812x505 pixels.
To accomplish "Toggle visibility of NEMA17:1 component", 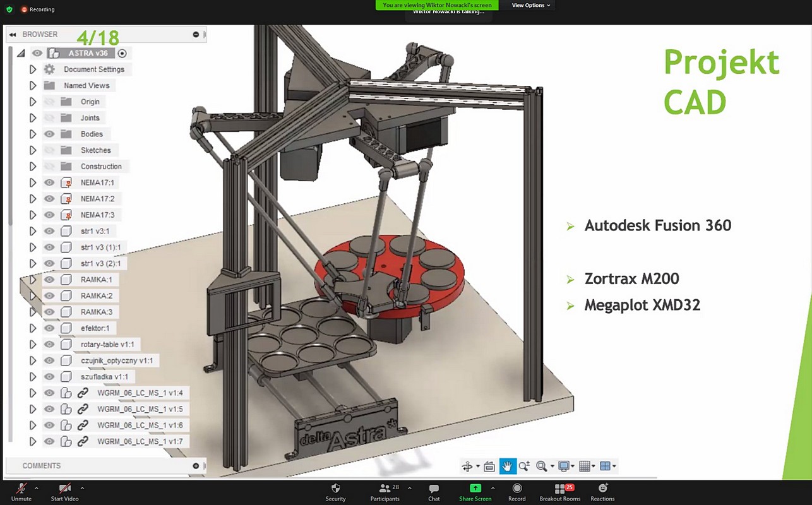I will click(x=49, y=182).
